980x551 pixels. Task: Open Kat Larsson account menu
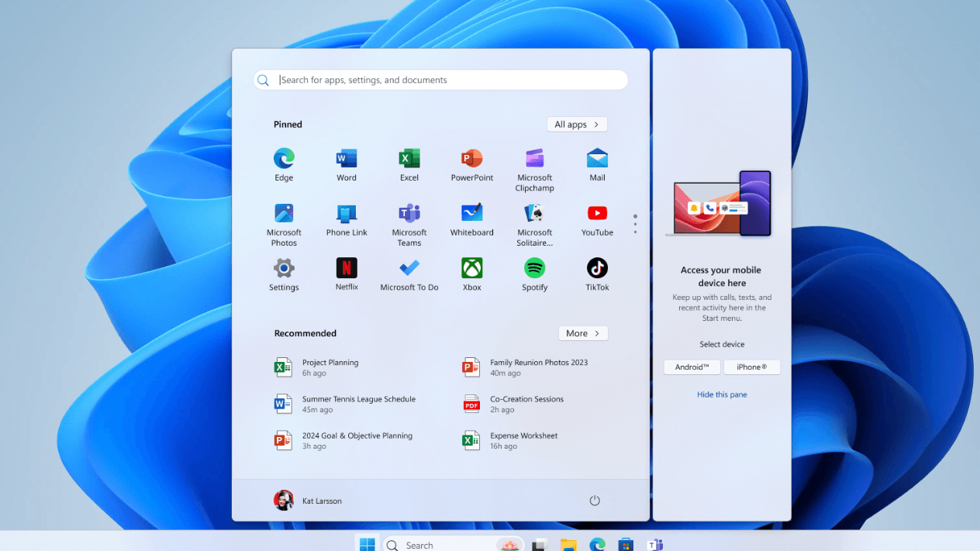pos(308,501)
